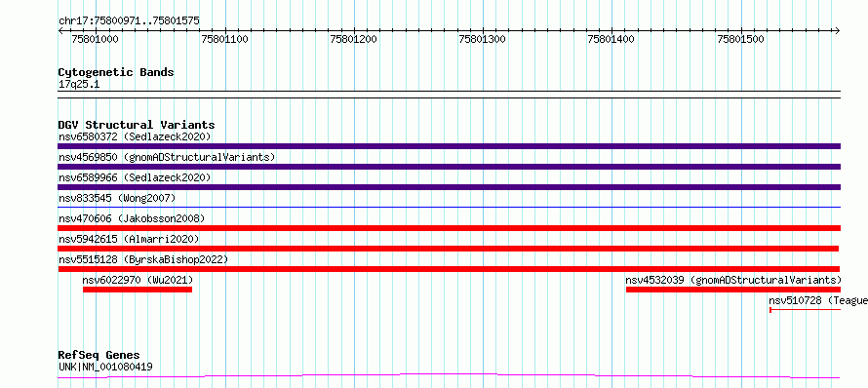Viewport: 868px width, 388px height.
Task: Select the purple bar under nsv4569850
Action: point(449,167)
